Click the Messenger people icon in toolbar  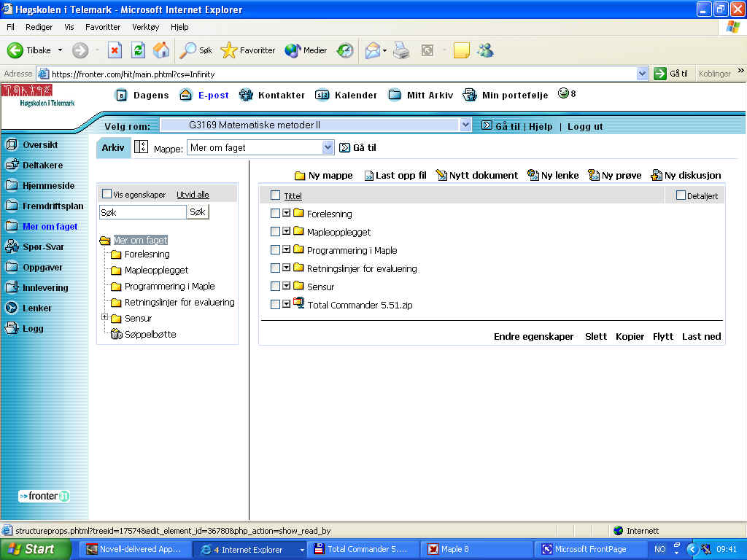(x=485, y=50)
